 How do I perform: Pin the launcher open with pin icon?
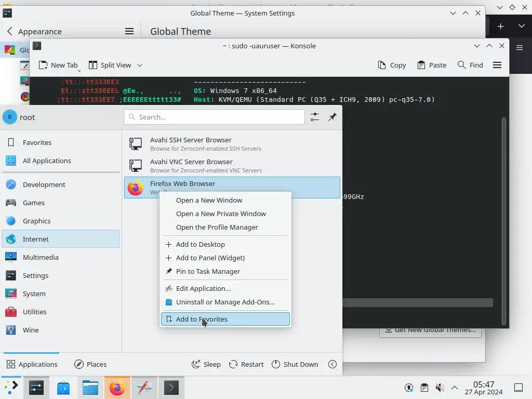332,117
